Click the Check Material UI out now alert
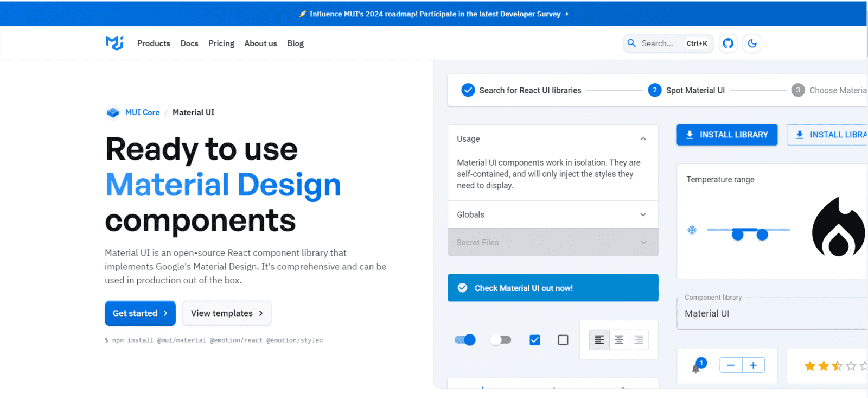Viewport: 868px width, 398px height. 553,288
